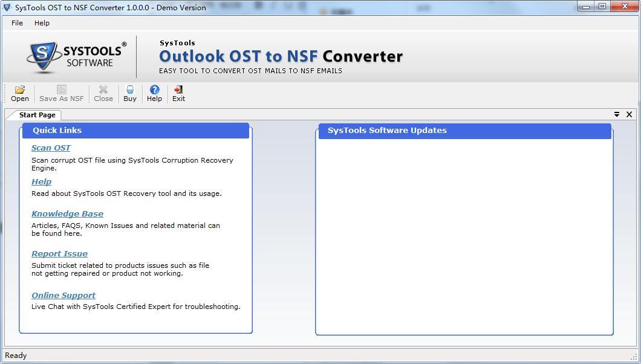
Task: Open Help from the toolbar question icon
Action: pyautogui.click(x=154, y=90)
